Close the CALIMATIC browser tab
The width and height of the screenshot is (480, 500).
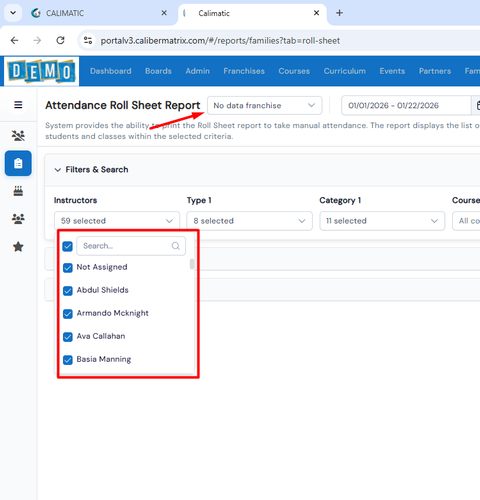click(x=164, y=13)
